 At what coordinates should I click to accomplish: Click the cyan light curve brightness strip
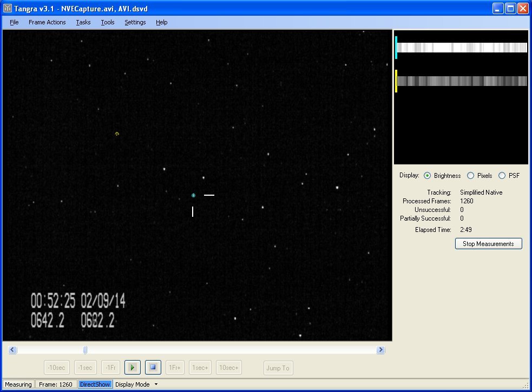click(x=462, y=48)
